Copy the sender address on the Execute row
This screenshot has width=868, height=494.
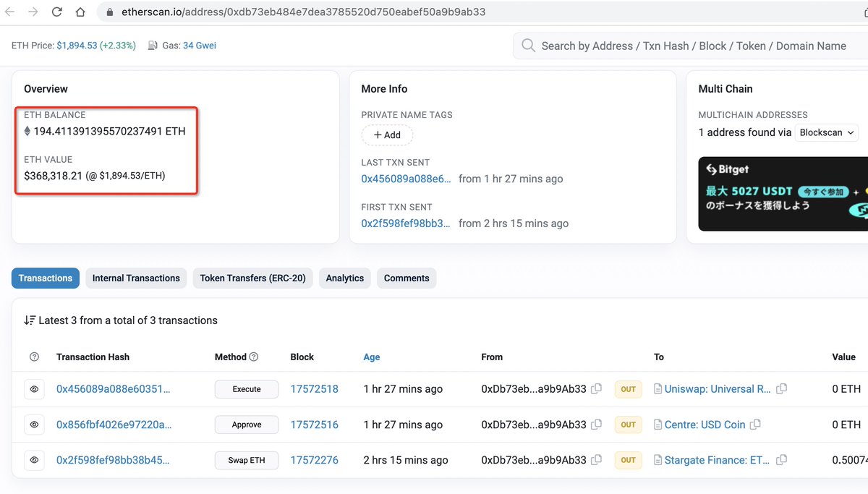[596, 389]
